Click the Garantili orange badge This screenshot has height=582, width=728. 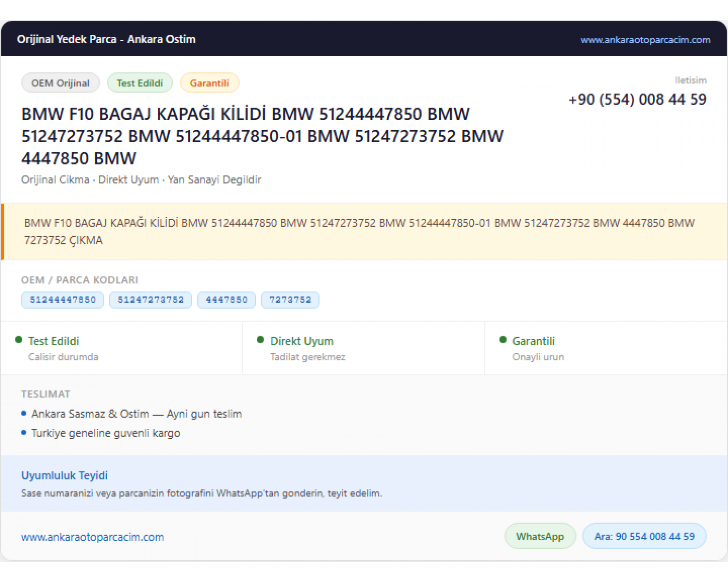point(209,83)
